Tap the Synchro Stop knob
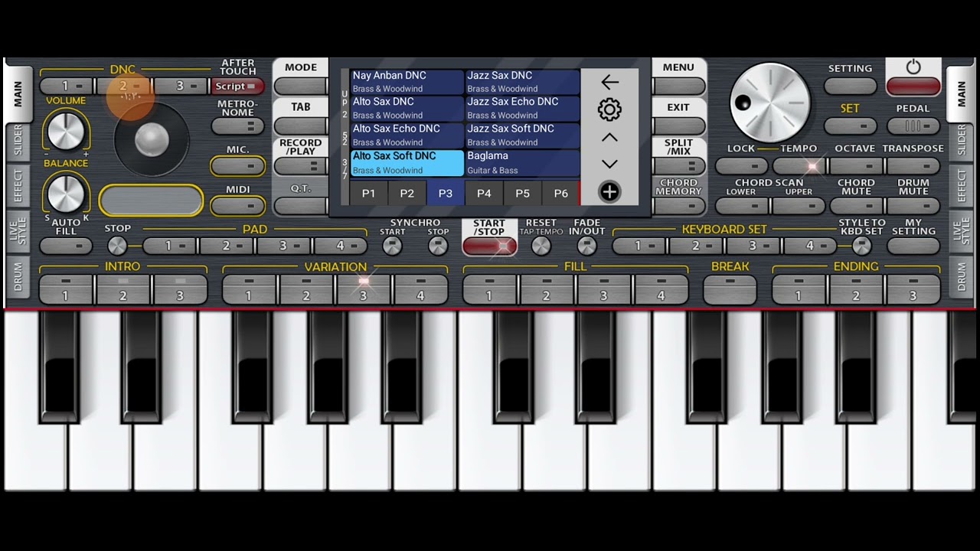 click(438, 246)
